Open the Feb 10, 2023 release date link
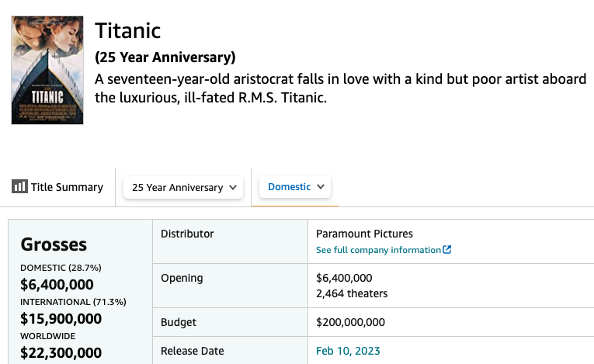594x364 pixels. pyautogui.click(x=348, y=351)
